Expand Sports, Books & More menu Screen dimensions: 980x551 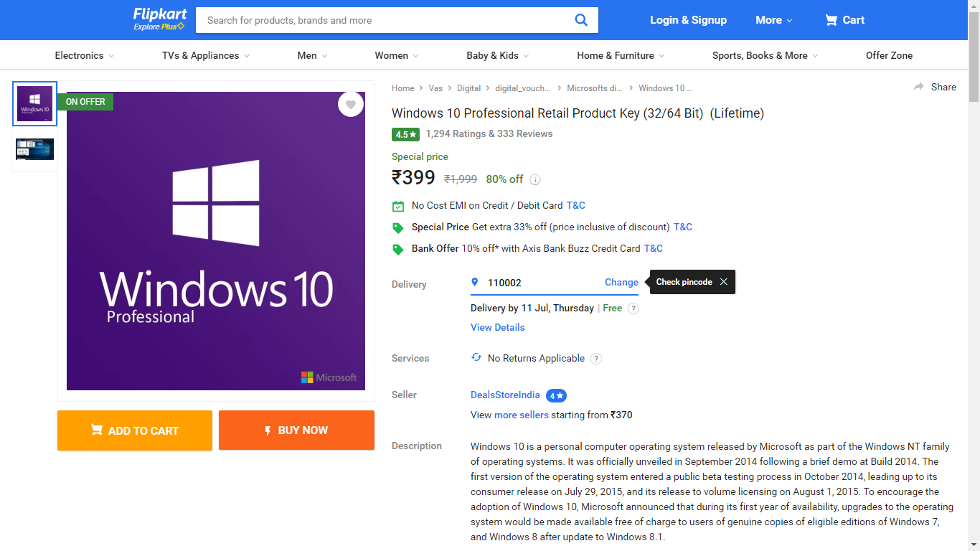point(765,55)
